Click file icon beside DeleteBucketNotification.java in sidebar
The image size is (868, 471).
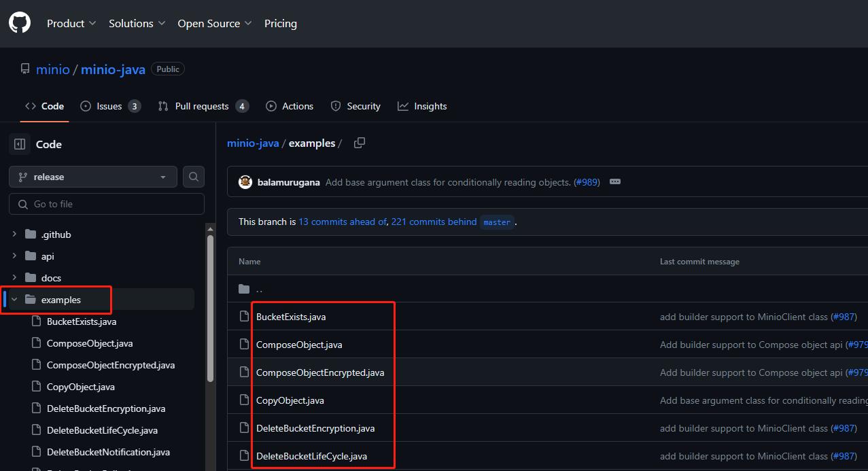36,452
